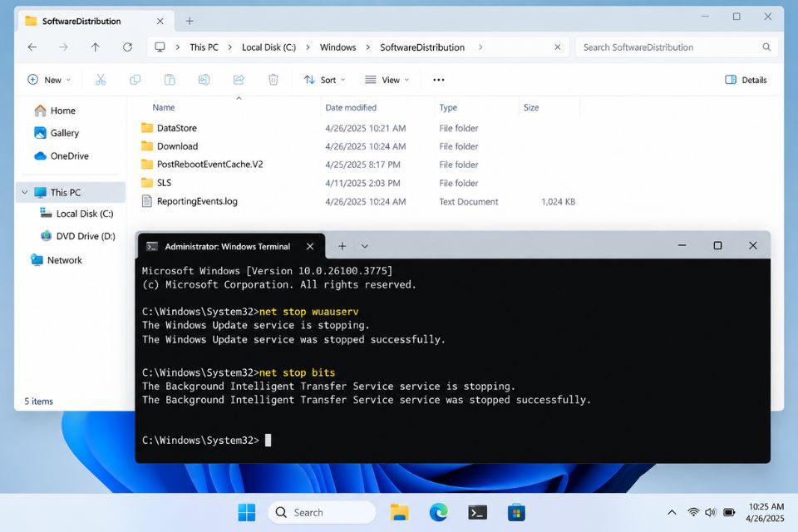Viewport: 798px width, 532px height.
Task: Go forward in File Explorer
Action: pyautogui.click(x=63, y=47)
